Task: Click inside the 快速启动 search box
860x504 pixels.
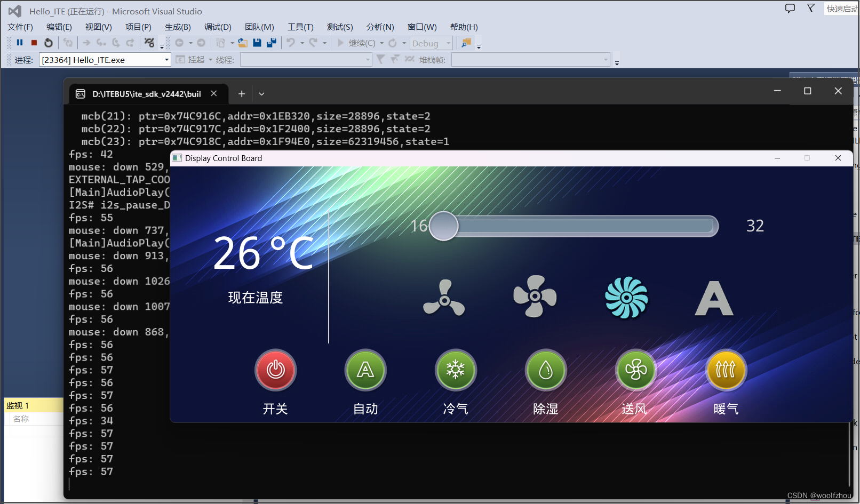Action: coord(843,9)
